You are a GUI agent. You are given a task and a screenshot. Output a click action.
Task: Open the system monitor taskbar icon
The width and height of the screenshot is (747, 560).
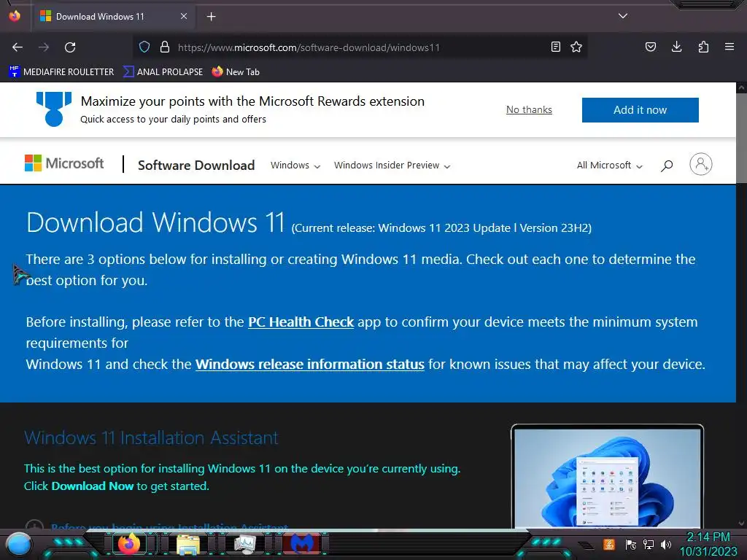(245, 544)
